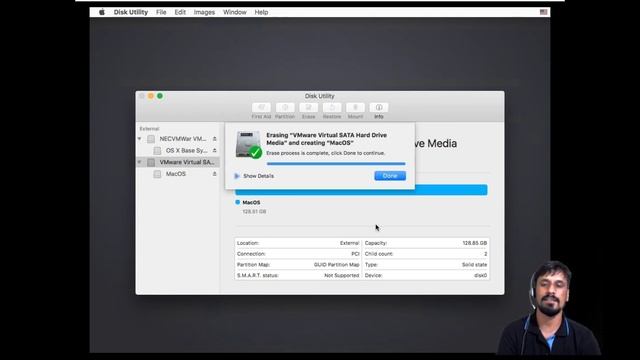Click the First Aid toolbar icon
The width and height of the screenshot is (640, 360).
click(261, 107)
